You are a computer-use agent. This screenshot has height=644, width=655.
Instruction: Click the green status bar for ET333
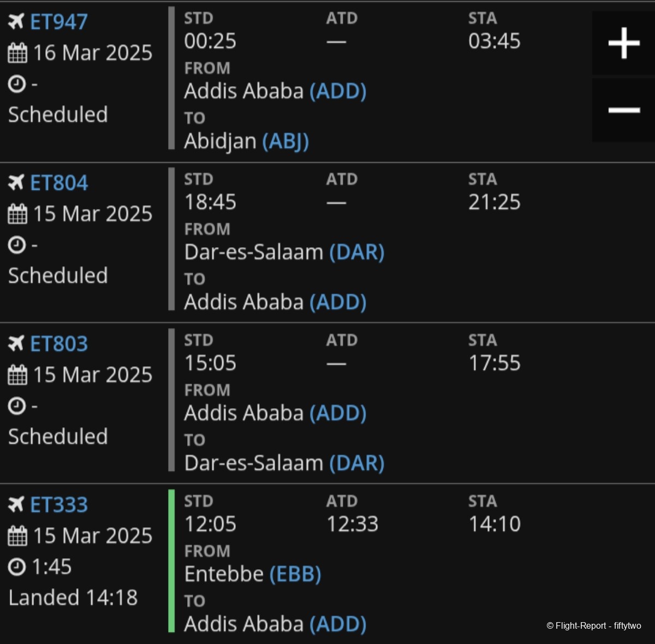pos(171,561)
